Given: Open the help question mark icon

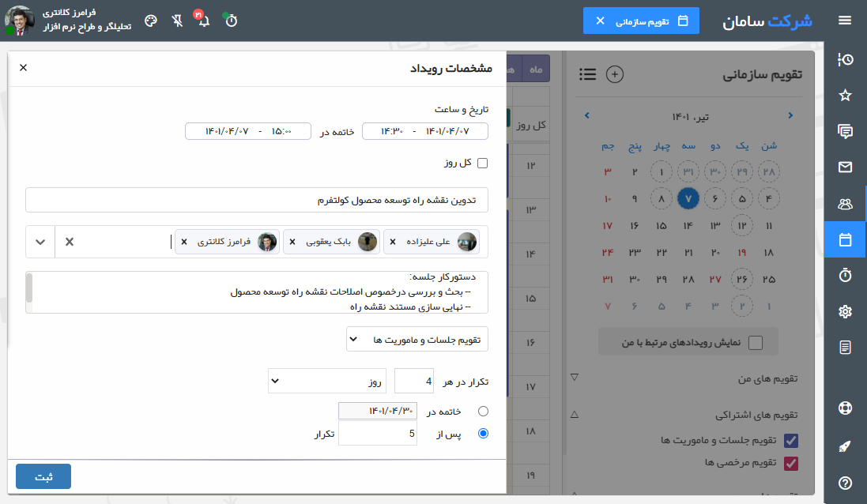Looking at the screenshot, I should click(x=845, y=483).
